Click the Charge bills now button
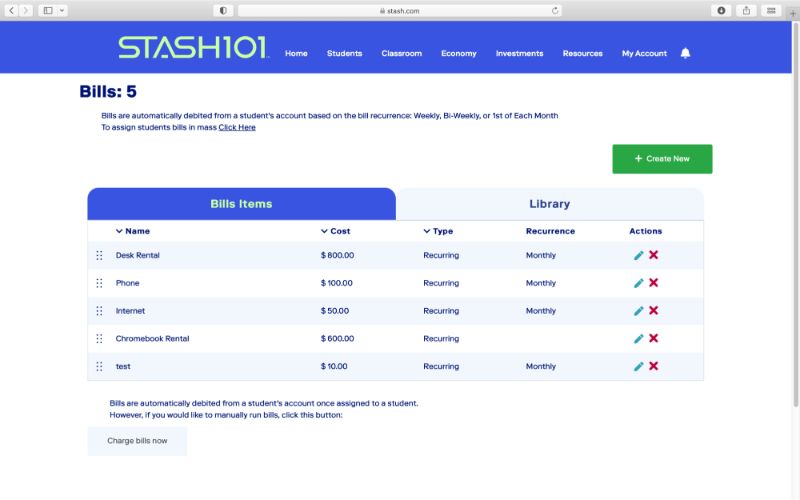800x500 pixels. (137, 441)
